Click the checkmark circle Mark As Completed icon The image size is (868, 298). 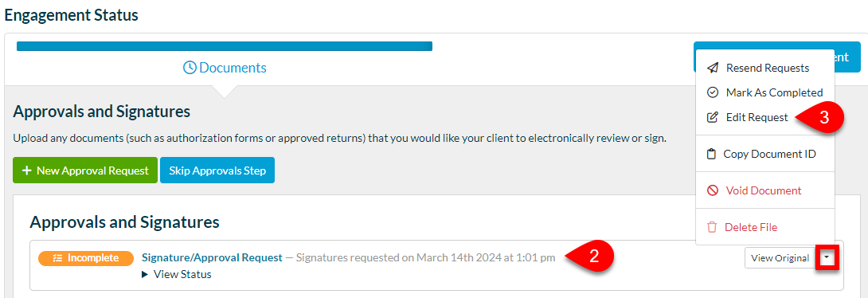(713, 92)
